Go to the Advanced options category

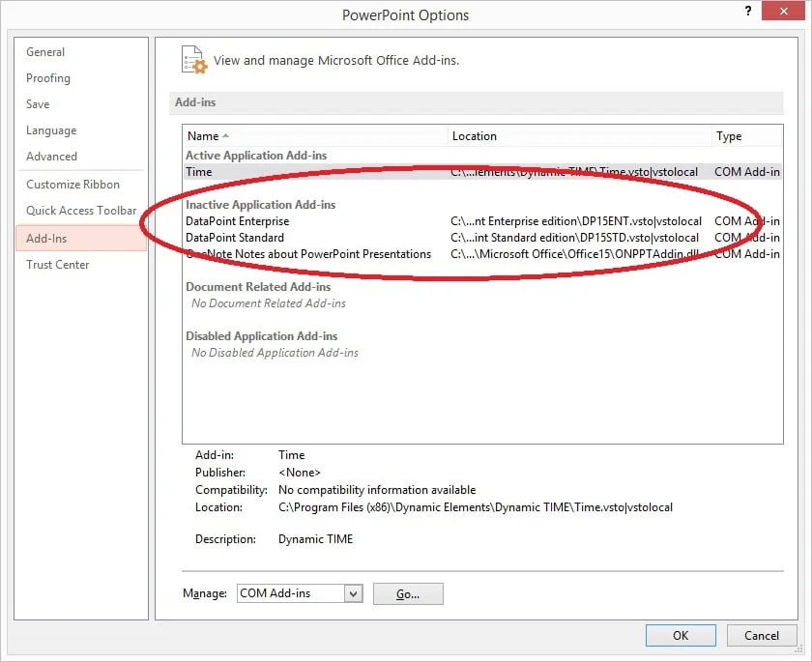point(51,157)
